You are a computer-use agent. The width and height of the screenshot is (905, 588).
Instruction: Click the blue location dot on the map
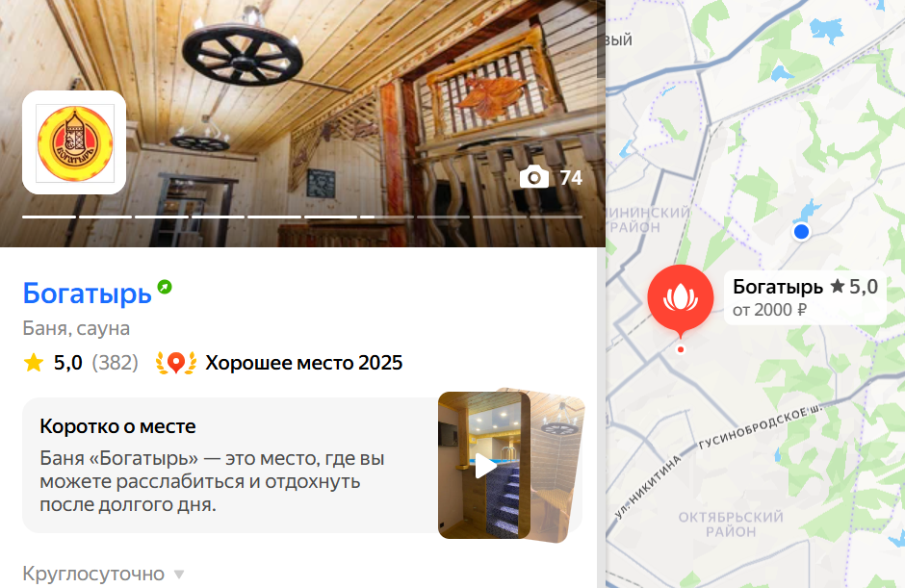(801, 232)
